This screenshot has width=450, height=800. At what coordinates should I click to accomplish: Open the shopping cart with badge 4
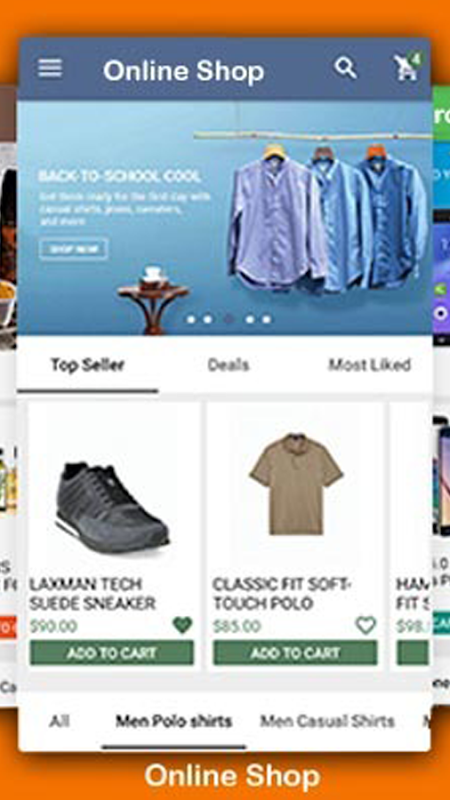point(407,67)
